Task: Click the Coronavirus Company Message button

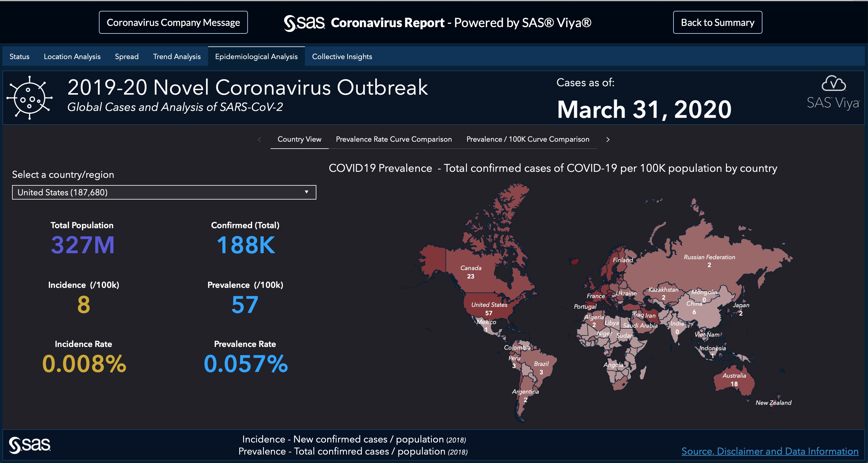Action: 173,22
